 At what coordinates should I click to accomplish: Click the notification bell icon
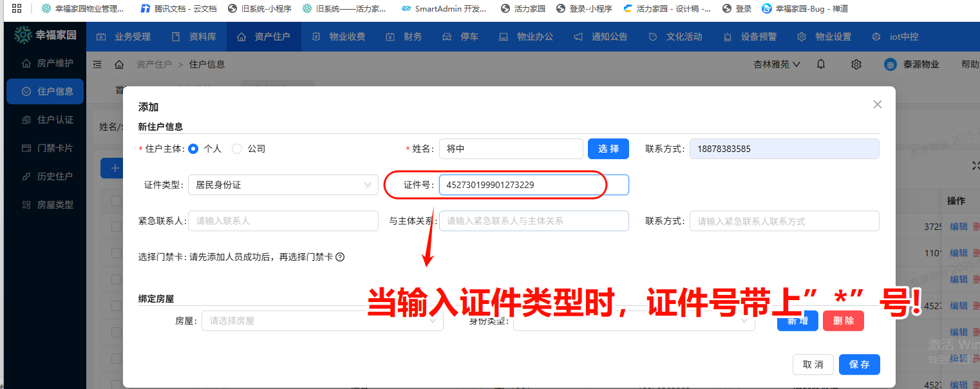[x=821, y=64]
